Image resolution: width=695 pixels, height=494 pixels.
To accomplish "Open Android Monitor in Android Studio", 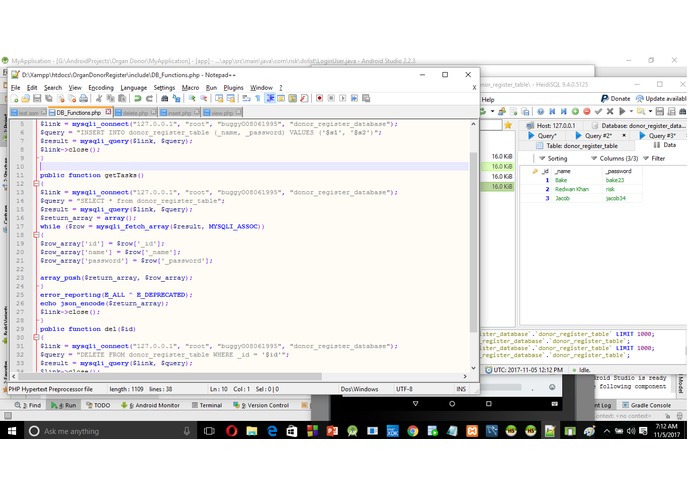I will tap(150, 405).
